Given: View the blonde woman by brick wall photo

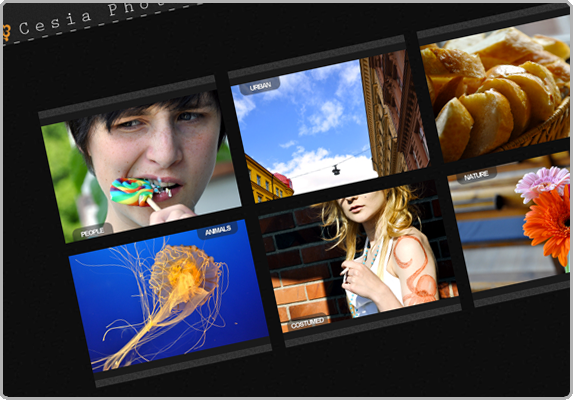Looking at the screenshot, I should pos(358,257).
